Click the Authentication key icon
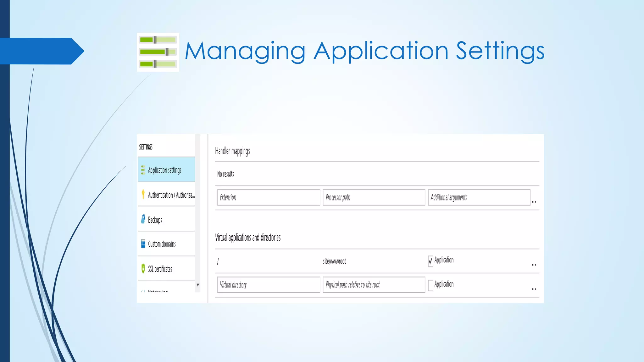 143,194
